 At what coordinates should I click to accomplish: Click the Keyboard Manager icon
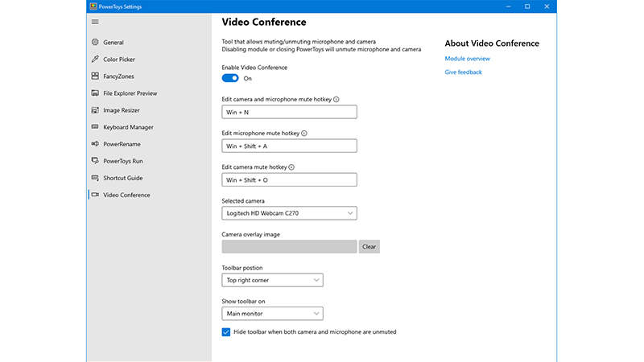tap(95, 127)
